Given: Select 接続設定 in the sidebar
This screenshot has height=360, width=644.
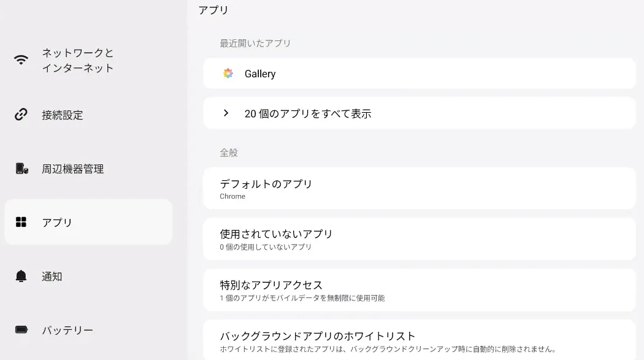Looking at the screenshot, I should pos(63,115).
